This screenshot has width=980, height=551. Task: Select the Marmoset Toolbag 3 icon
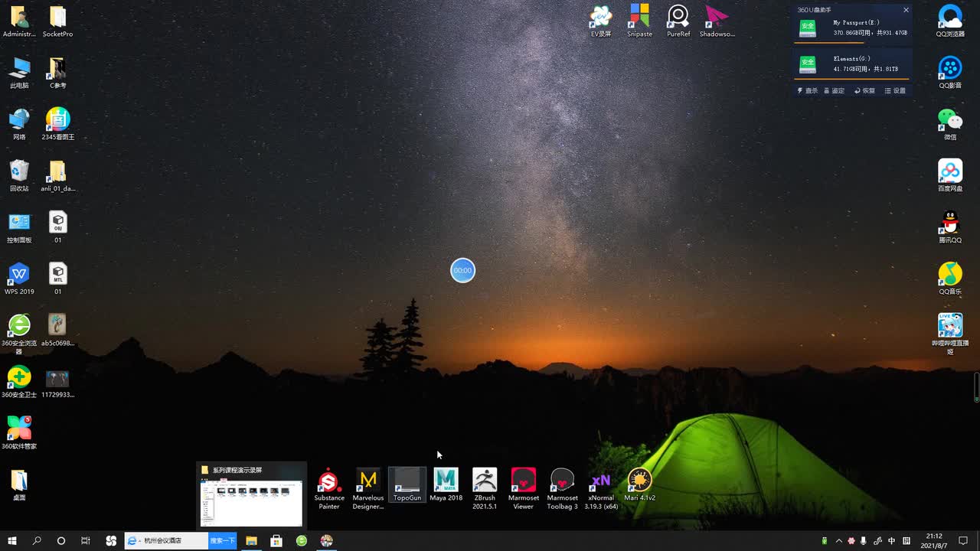[x=562, y=488]
